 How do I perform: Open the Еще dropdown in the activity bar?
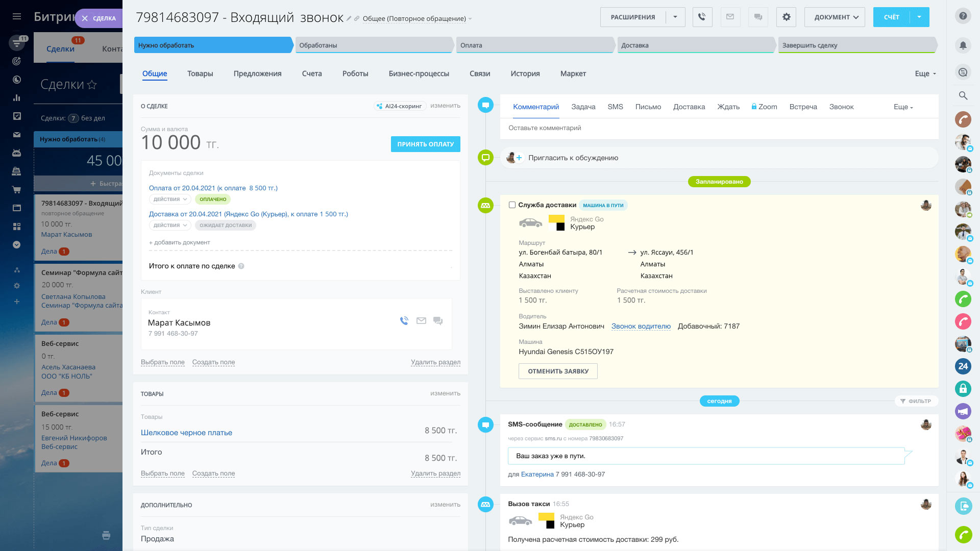click(x=902, y=107)
